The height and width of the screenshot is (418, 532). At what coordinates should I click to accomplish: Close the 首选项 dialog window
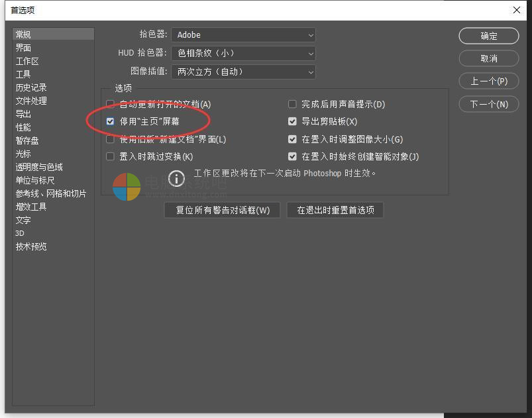coord(517,10)
